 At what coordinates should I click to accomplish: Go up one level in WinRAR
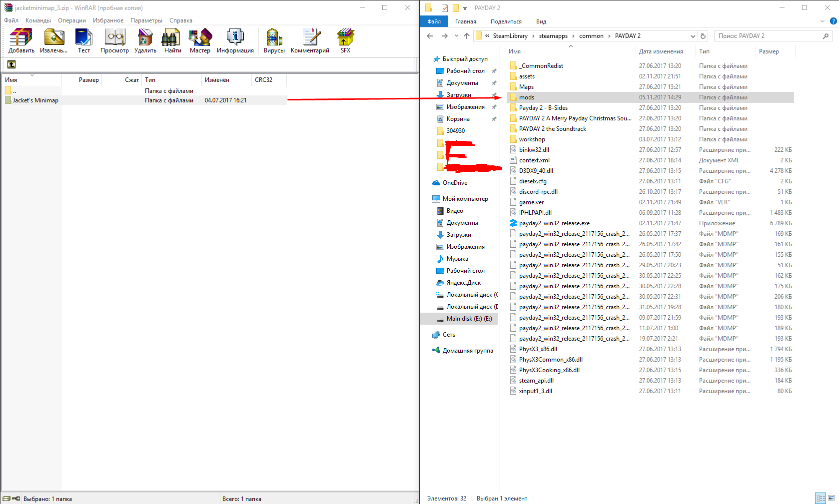coord(11,64)
